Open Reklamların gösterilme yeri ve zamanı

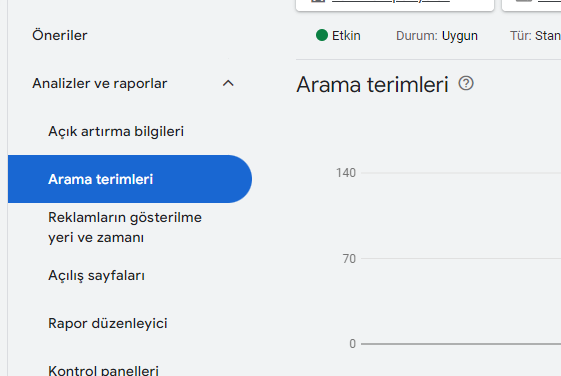125,227
